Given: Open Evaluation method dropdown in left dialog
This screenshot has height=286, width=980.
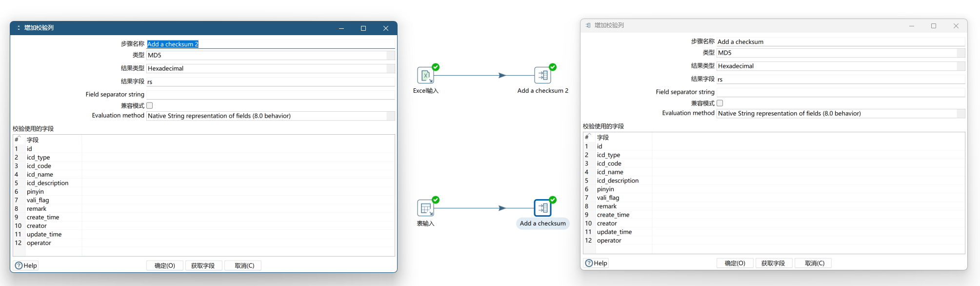Looking at the screenshot, I should [x=390, y=116].
